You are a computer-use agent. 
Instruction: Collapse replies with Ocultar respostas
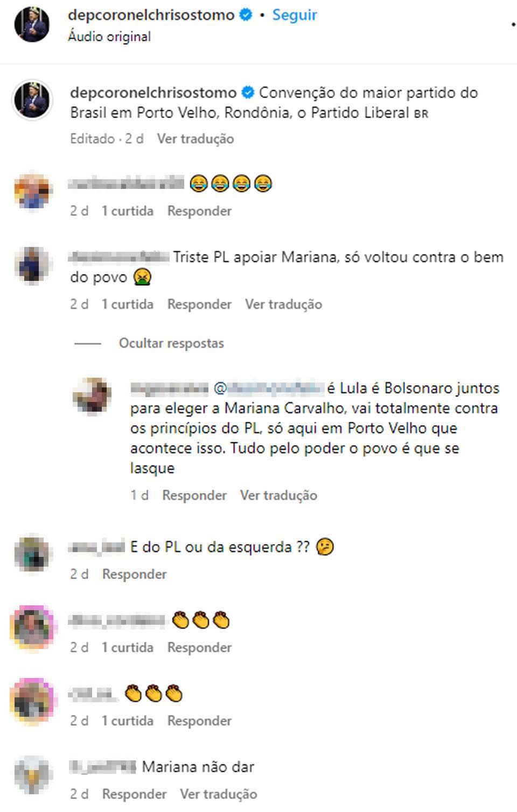[x=171, y=343]
